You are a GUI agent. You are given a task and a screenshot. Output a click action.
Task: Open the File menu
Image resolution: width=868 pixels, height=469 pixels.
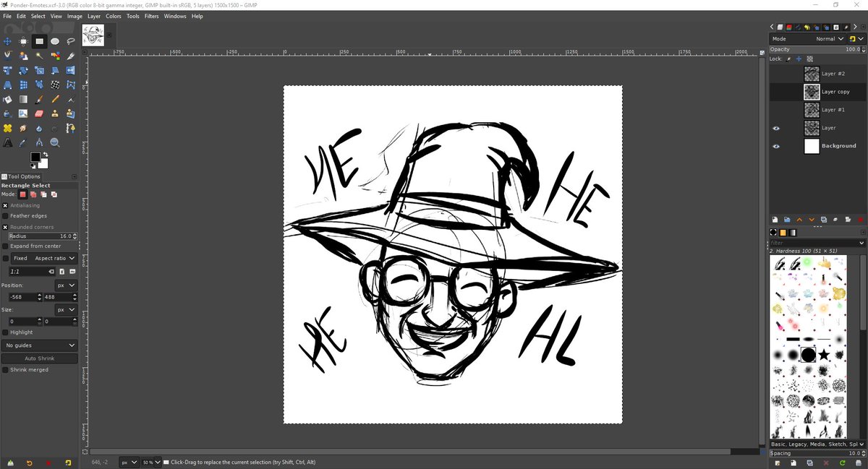(x=7, y=16)
